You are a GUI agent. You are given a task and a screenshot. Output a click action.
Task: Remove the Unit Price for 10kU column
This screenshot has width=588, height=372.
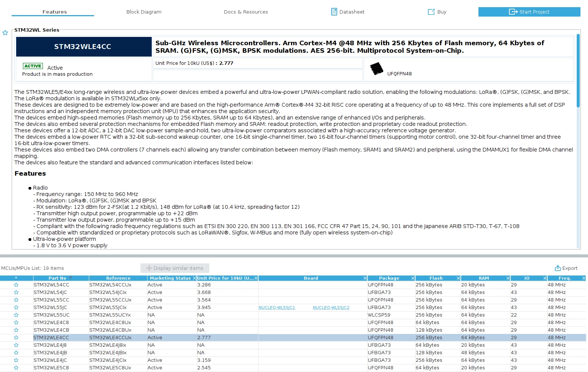[256, 278]
